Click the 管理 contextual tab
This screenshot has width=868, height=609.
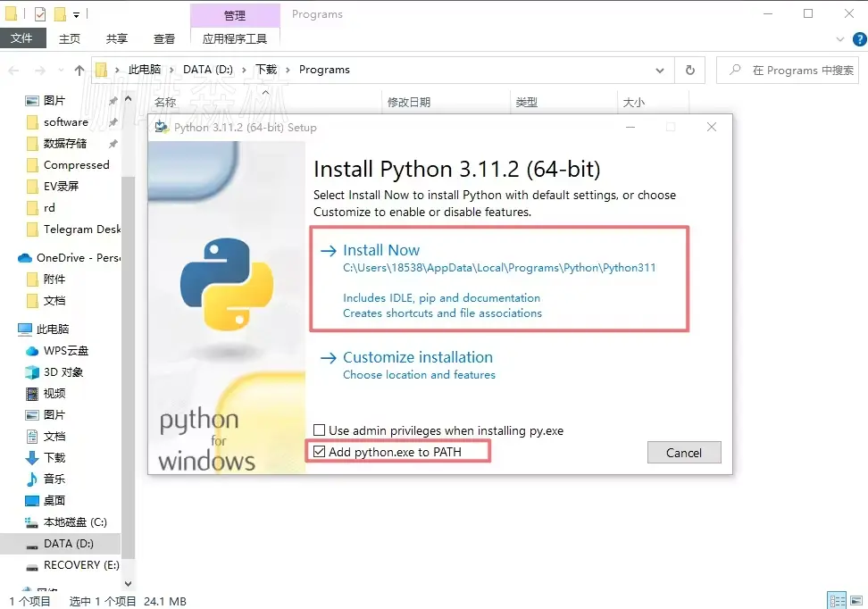tap(235, 15)
